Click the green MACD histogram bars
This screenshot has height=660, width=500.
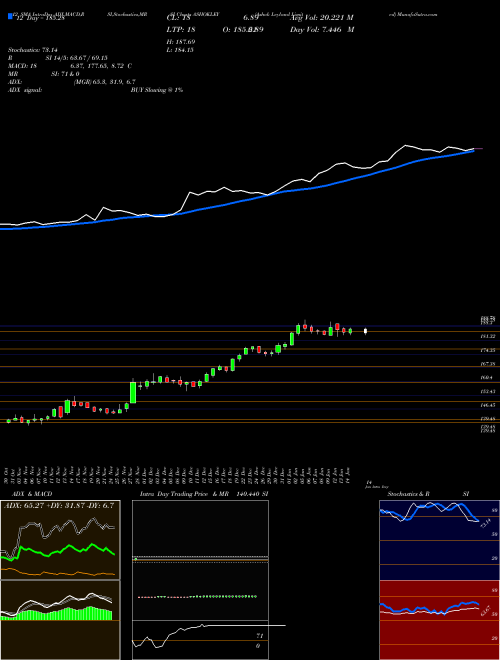[x=57, y=614]
